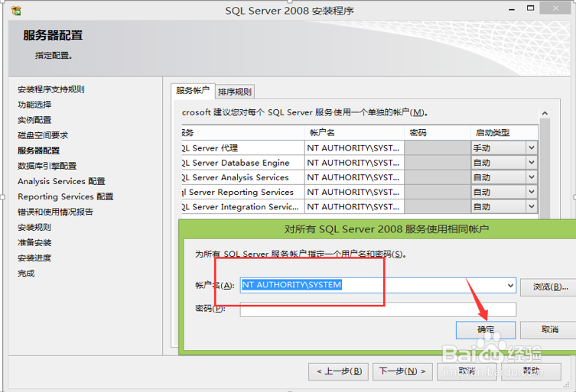Viewport: 576px width, 392px height.
Task: Select 服务器配置 in the left step list
Action: (38, 151)
